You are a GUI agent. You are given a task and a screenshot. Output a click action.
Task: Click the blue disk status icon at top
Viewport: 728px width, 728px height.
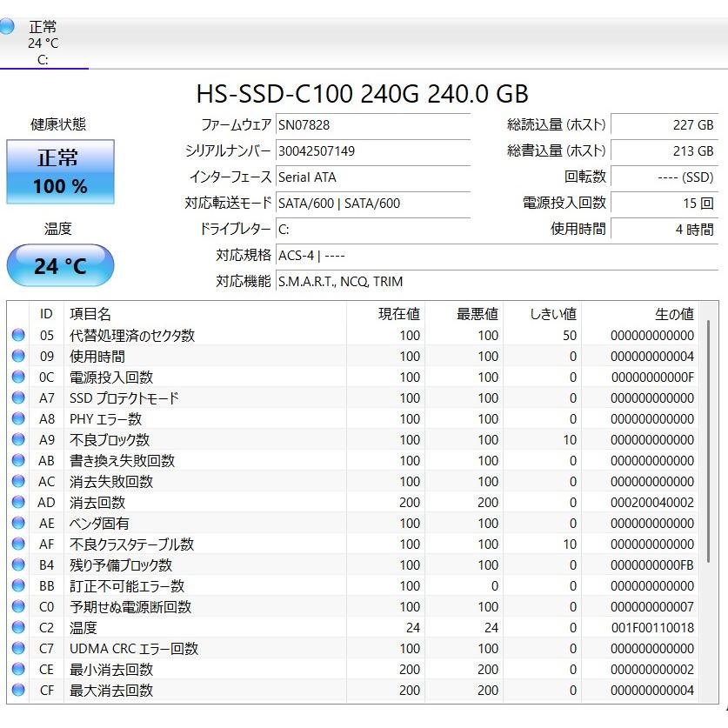pyautogui.click(x=6, y=26)
